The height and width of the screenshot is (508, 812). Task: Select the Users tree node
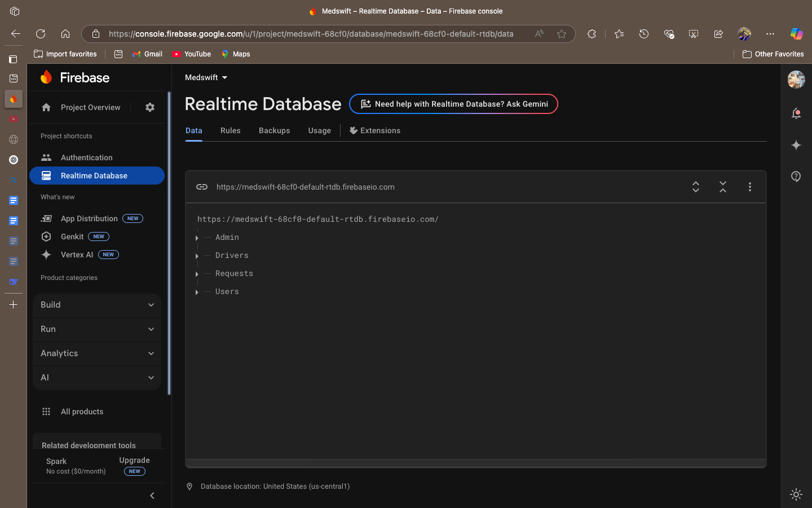227,292
